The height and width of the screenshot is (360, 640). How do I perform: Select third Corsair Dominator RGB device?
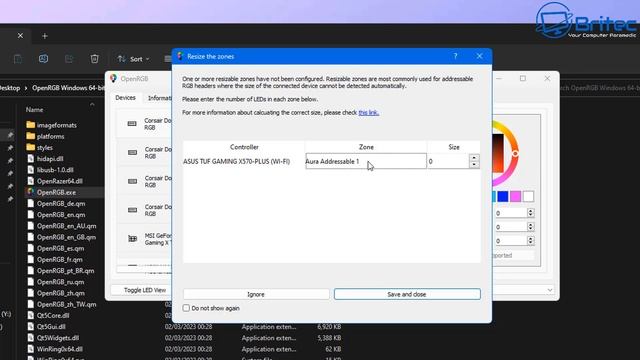[x=144, y=182]
